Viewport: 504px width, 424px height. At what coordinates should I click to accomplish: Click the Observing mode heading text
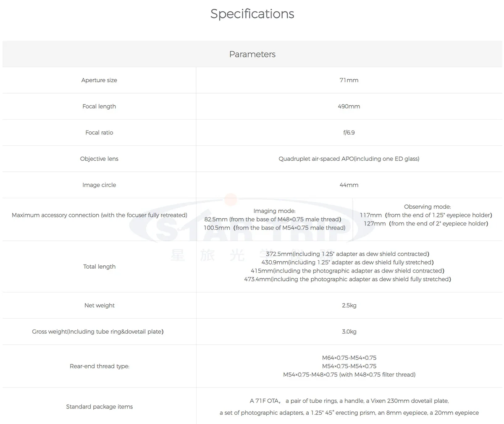(427, 207)
